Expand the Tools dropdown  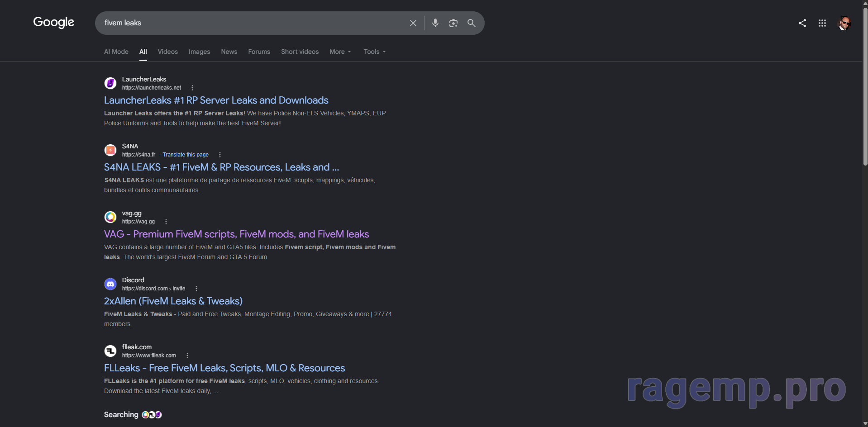point(375,52)
